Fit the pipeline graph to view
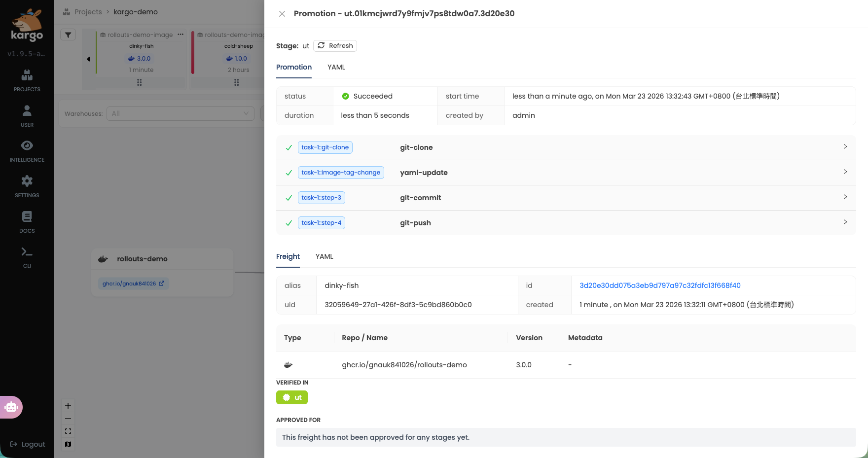The image size is (868, 458). coord(68,431)
